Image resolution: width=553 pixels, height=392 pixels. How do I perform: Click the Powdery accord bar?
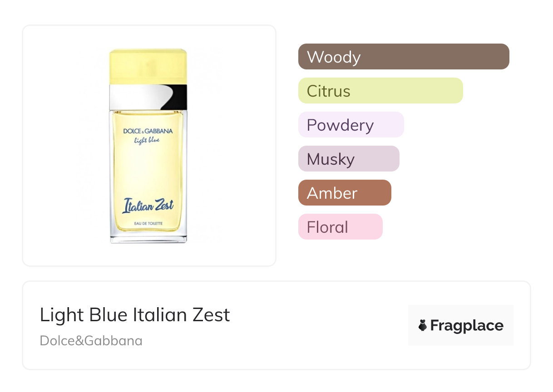(351, 125)
